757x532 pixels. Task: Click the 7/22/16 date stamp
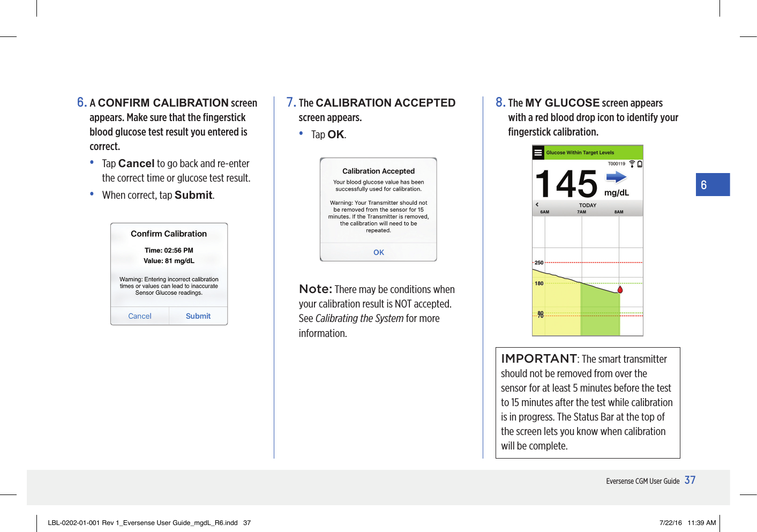tap(671, 523)
